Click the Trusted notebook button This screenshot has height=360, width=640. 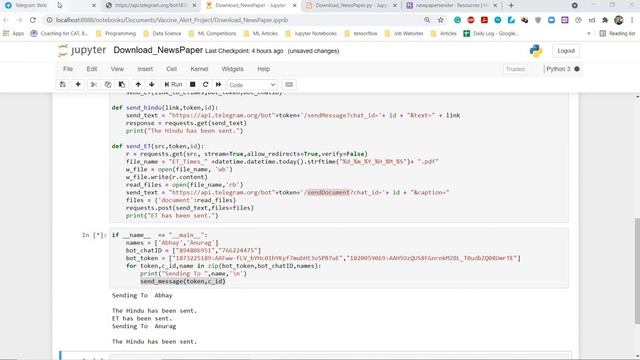515,69
